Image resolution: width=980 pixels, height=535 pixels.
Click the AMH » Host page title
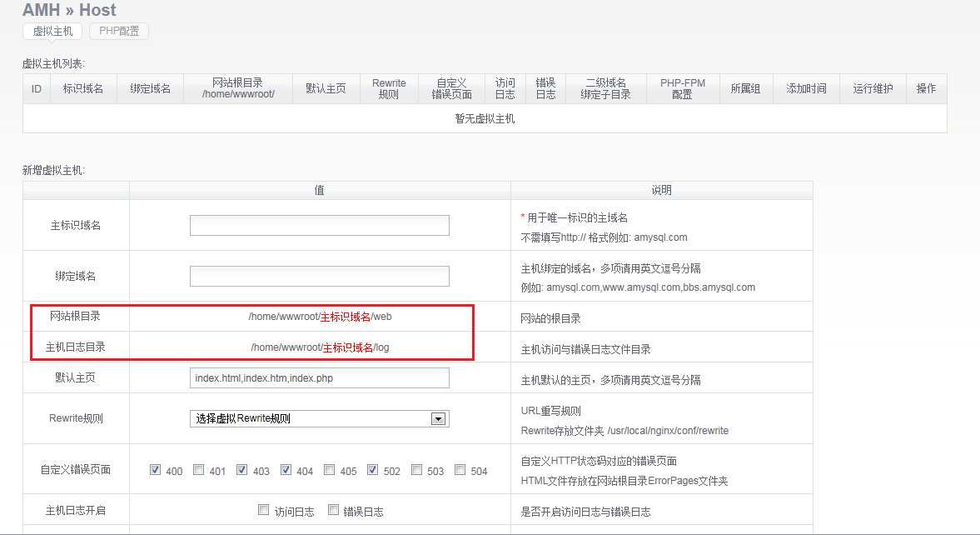click(69, 11)
